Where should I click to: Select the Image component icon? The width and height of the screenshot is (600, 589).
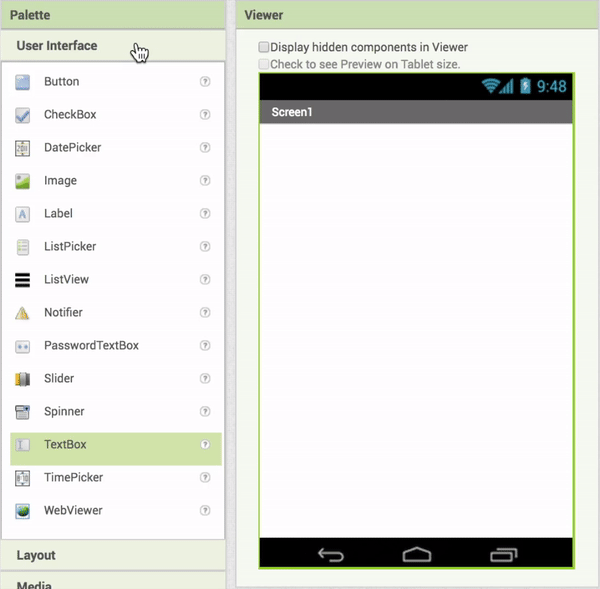pyautogui.click(x=23, y=181)
